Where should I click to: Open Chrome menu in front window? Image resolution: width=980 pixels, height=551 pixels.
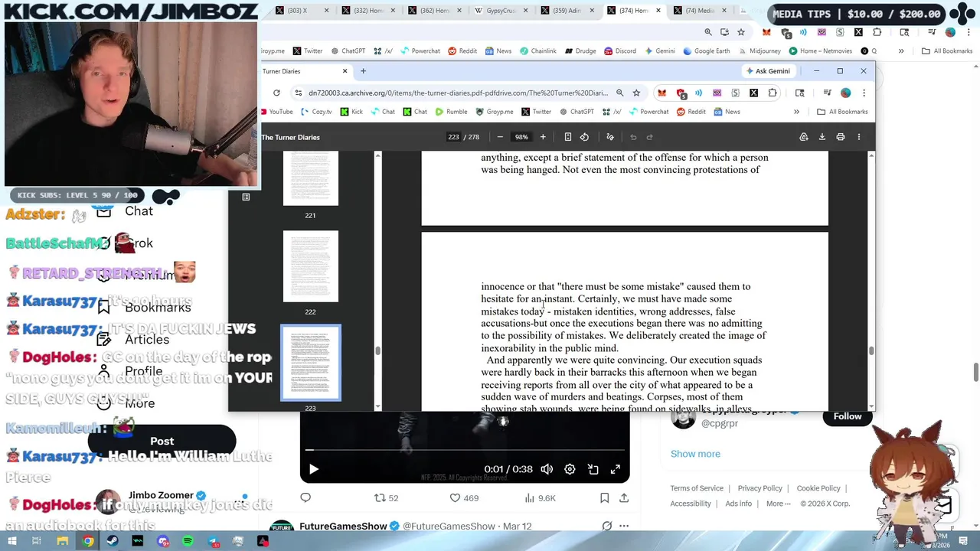pos(864,93)
